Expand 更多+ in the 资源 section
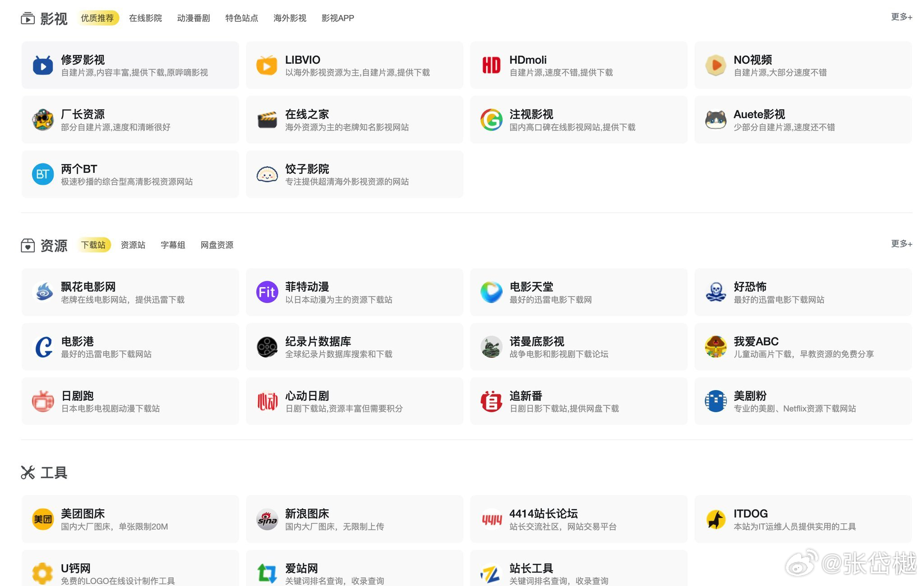The image size is (924, 586). coord(901,244)
